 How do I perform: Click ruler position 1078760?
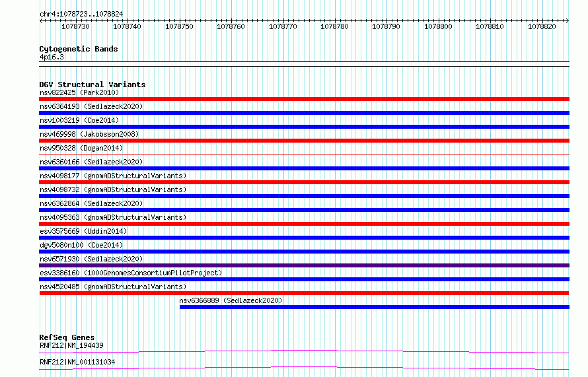231,26
